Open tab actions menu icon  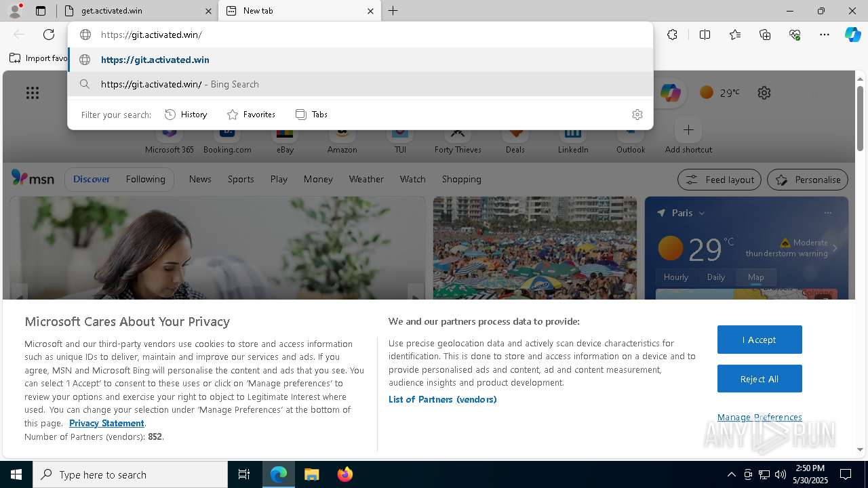point(41,11)
